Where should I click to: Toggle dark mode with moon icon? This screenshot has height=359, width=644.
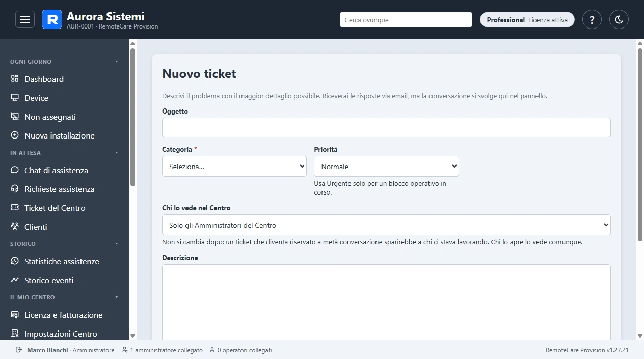click(x=619, y=20)
